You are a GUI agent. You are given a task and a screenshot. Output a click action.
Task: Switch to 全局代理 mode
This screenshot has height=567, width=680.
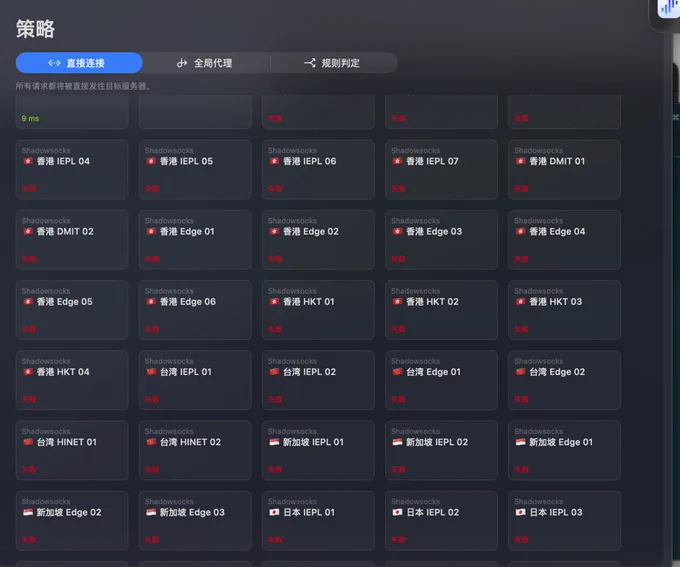(206, 63)
